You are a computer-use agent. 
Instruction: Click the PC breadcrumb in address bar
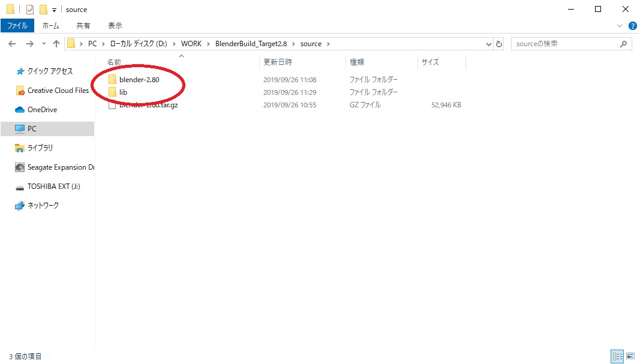92,44
